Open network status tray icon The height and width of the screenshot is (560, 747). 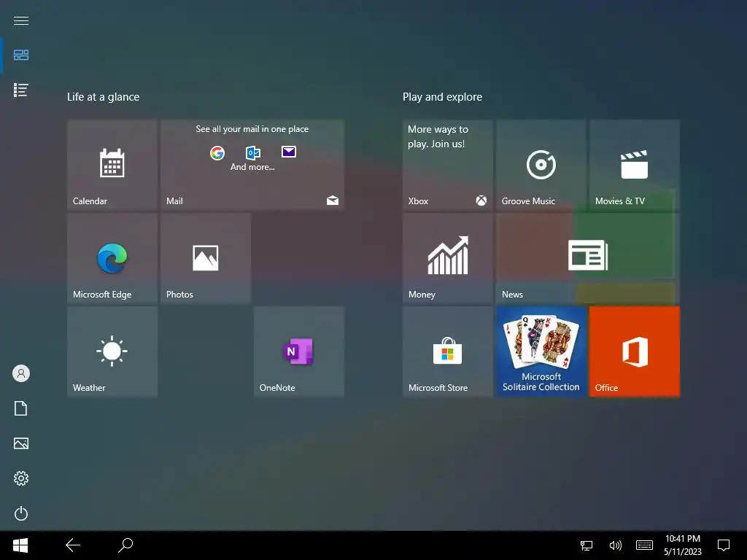pyautogui.click(x=587, y=545)
